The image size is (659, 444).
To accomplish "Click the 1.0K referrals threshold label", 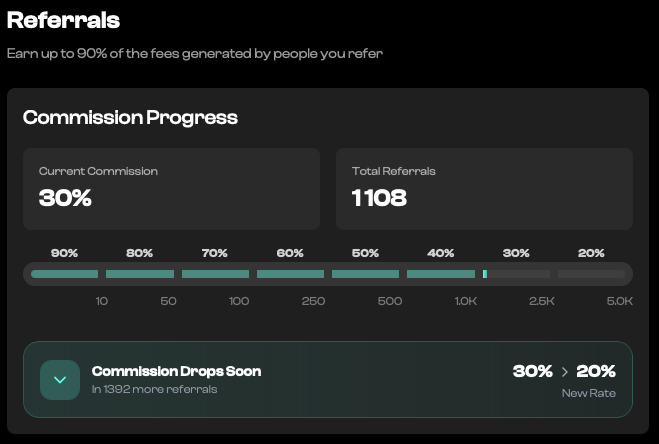I will 466,301.
